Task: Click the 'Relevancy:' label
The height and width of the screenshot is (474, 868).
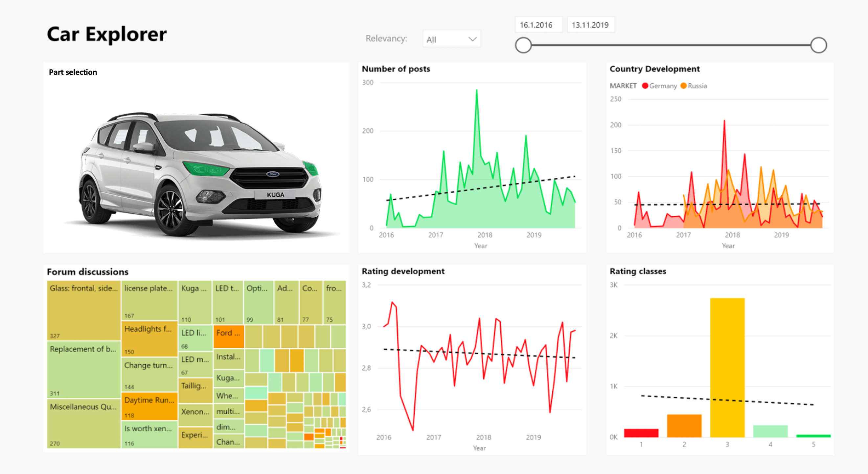Action: pos(386,39)
